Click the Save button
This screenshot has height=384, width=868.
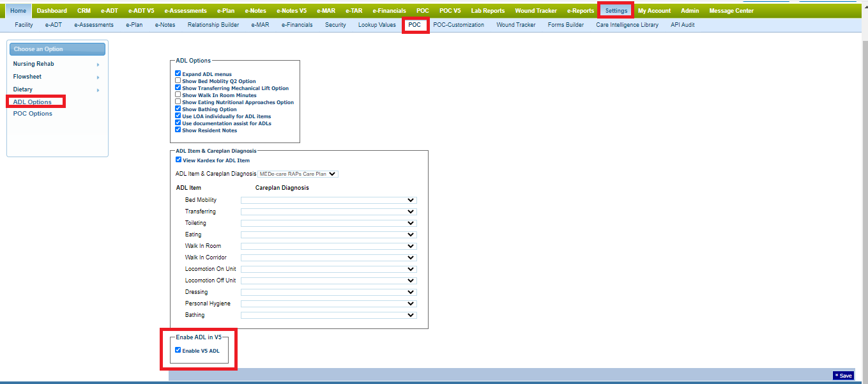(x=843, y=376)
